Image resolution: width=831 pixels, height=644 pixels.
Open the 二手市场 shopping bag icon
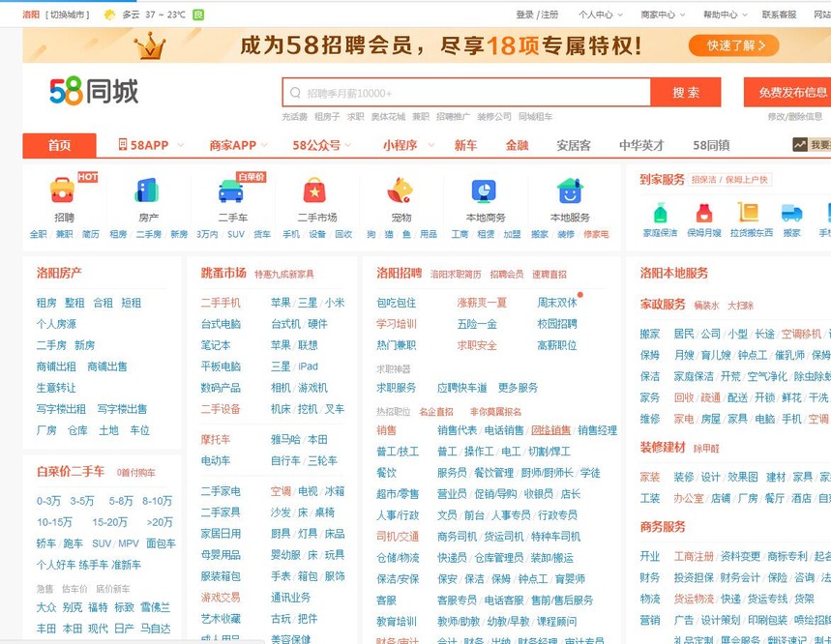[314, 190]
